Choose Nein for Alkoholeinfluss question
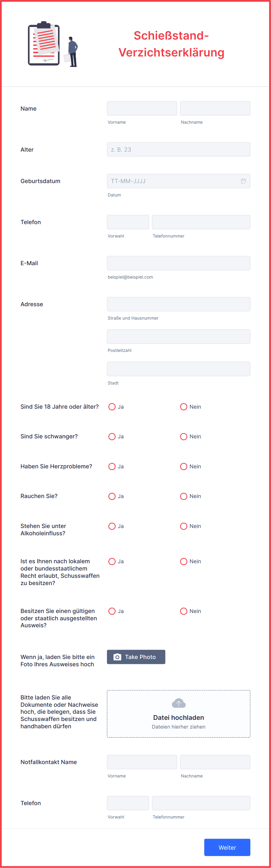The image size is (271, 868). [x=184, y=526]
